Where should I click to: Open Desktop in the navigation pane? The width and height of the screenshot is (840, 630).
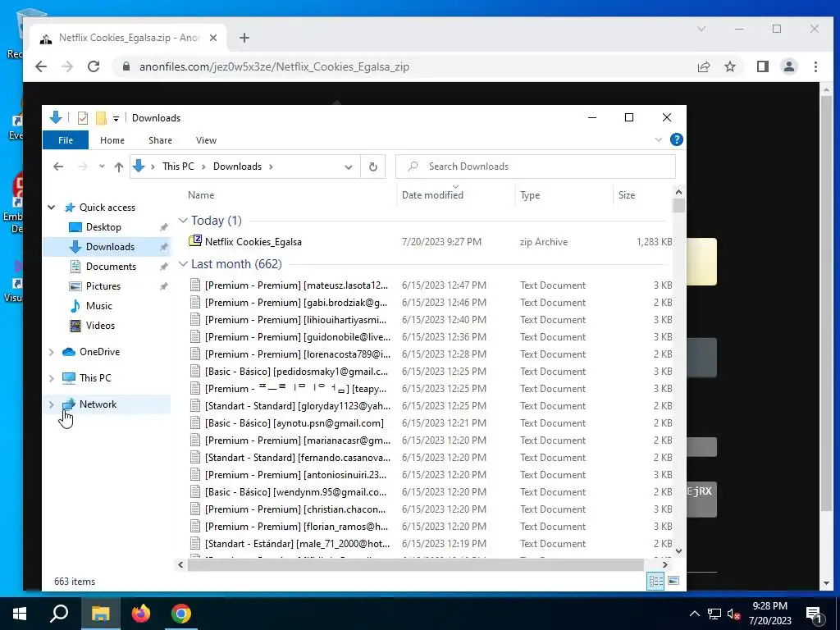point(103,227)
